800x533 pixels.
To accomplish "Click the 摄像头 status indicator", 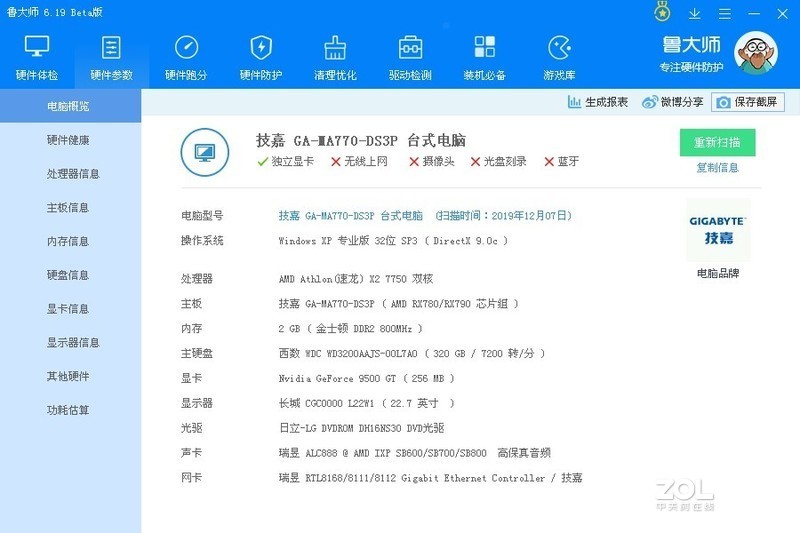I will (432, 162).
